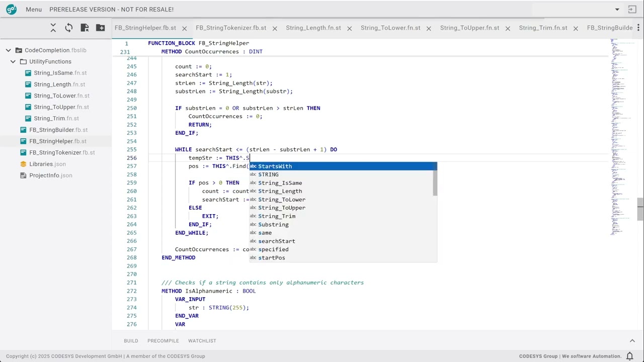Click the UtilityFunctions folder icon
This screenshot has width=644, height=362.
point(23,61)
